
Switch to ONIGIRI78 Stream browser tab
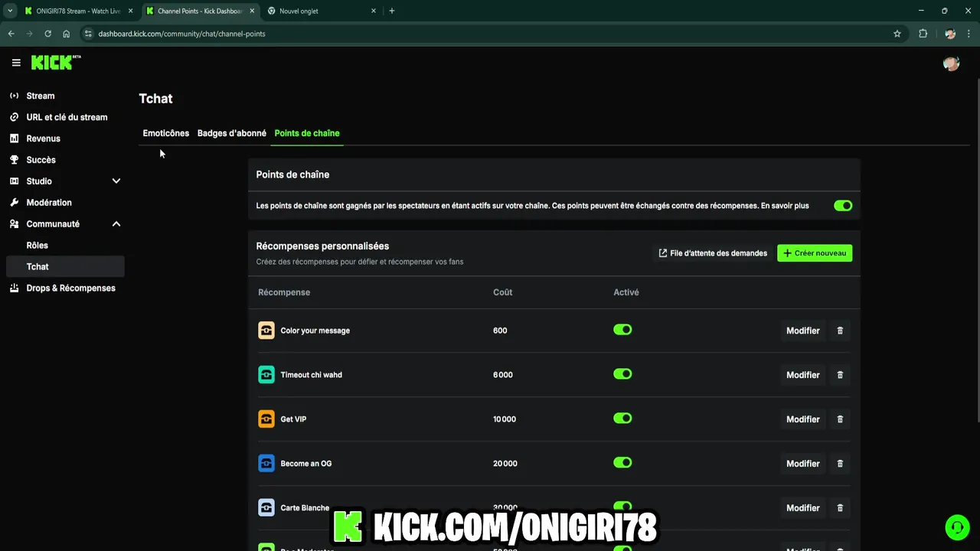(78, 11)
